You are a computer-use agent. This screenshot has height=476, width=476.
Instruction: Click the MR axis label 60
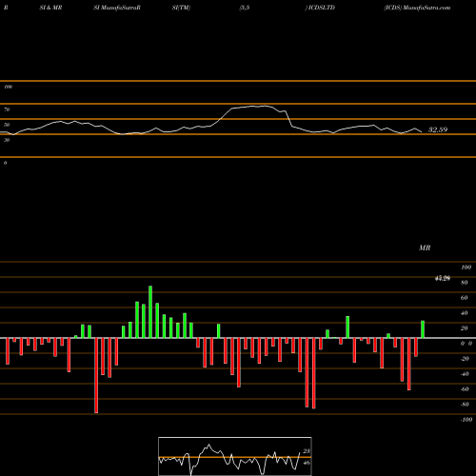pos(465,298)
